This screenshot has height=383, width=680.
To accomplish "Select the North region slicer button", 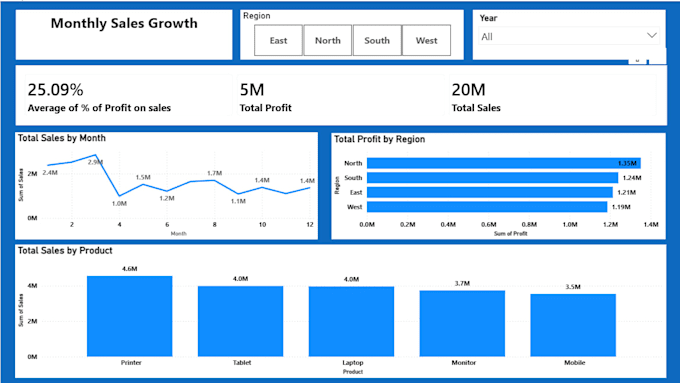I will point(327,40).
